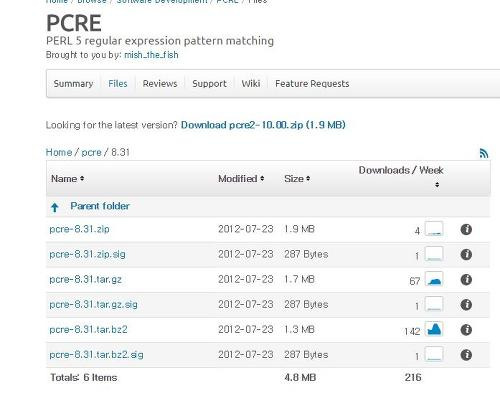
Task: Download pcre-8.31.tar.bz2 file
Action: (x=88, y=329)
